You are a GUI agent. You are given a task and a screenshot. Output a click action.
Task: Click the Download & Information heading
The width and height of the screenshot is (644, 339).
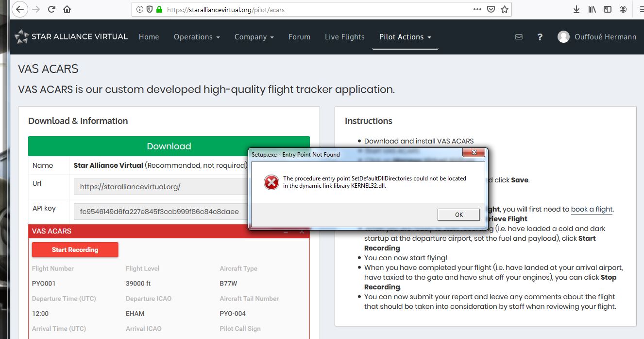tap(78, 121)
